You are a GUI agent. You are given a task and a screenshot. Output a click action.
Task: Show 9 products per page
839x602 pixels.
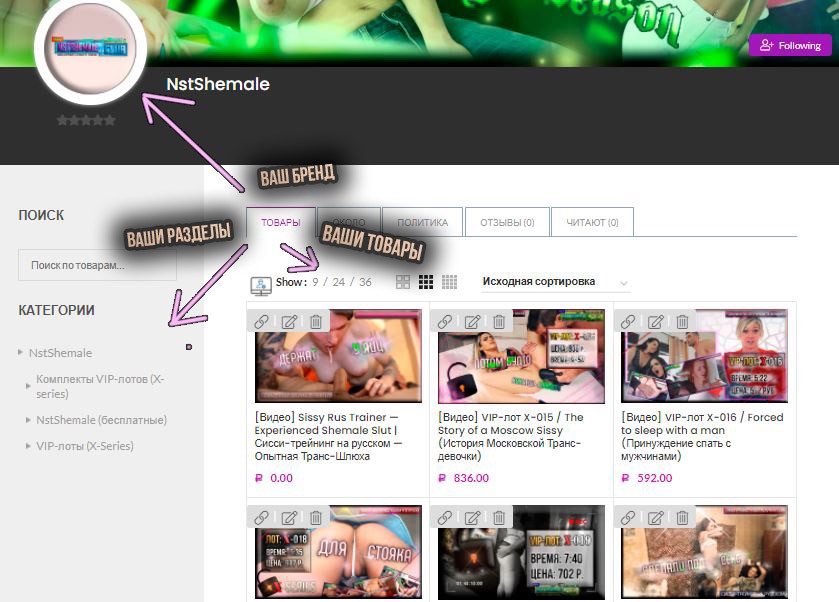(315, 282)
